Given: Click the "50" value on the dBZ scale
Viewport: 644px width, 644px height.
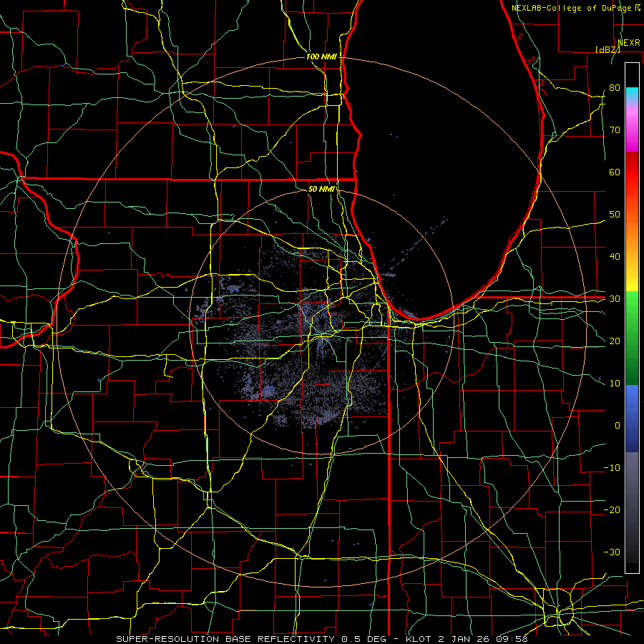Looking at the screenshot, I should point(615,215).
